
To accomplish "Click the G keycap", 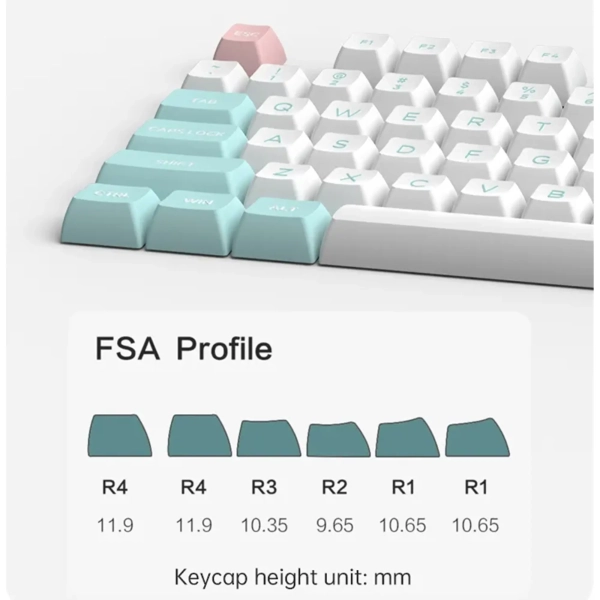I will click(x=543, y=165).
